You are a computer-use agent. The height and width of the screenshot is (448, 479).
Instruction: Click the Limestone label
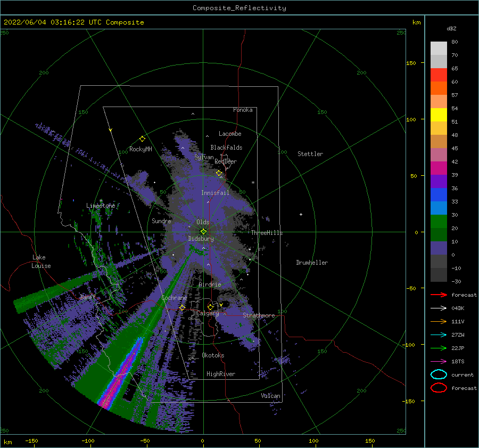click(101, 206)
